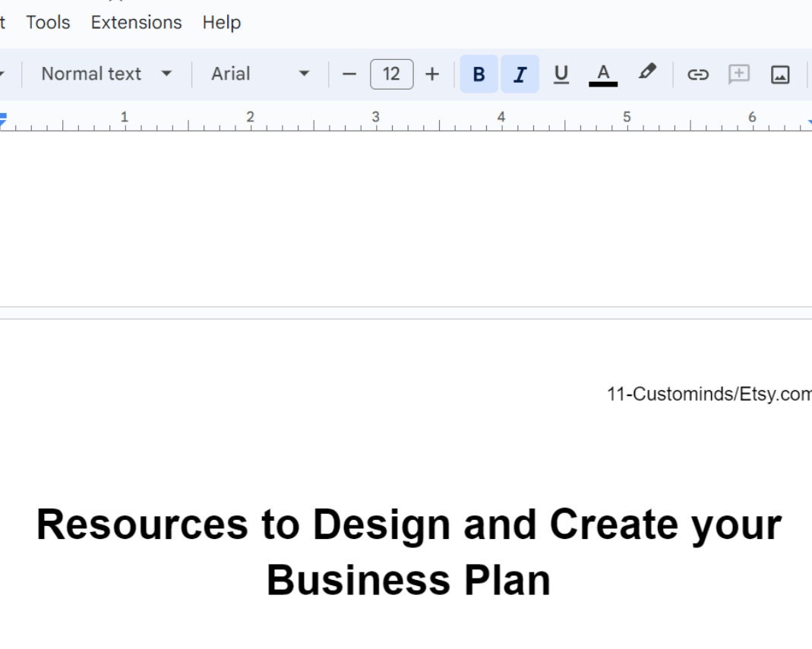Add a comment

738,74
